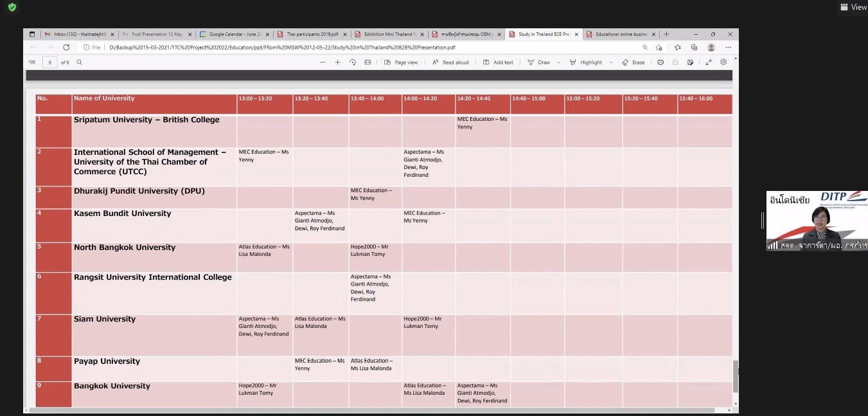Click Dhurakij Pundit University (DPU) name
Image resolution: width=868 pixels, height=416 pixels.
pos(139,191)
